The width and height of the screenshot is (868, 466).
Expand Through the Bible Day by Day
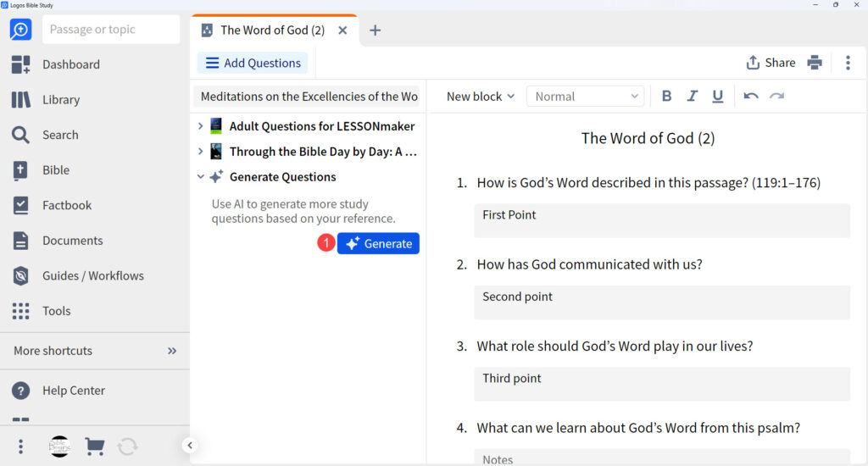(x=200, y=151)
